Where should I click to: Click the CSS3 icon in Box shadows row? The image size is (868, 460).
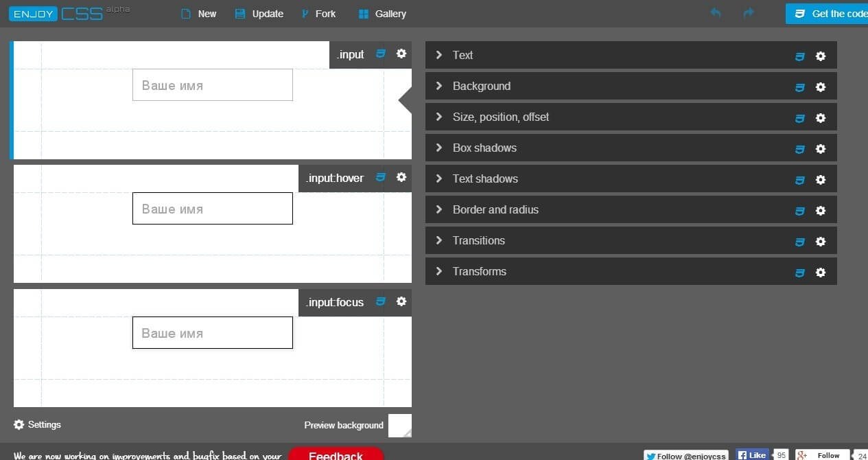click(x=799, y=149)
